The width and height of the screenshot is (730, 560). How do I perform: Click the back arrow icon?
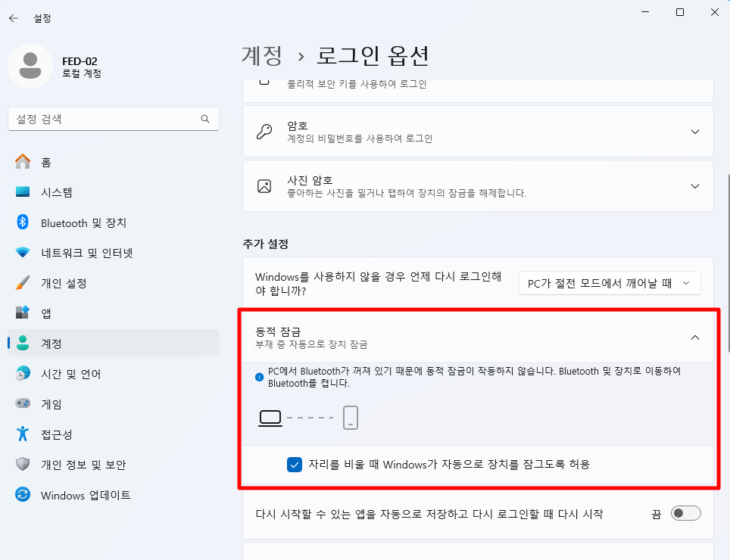coord(14,18)
